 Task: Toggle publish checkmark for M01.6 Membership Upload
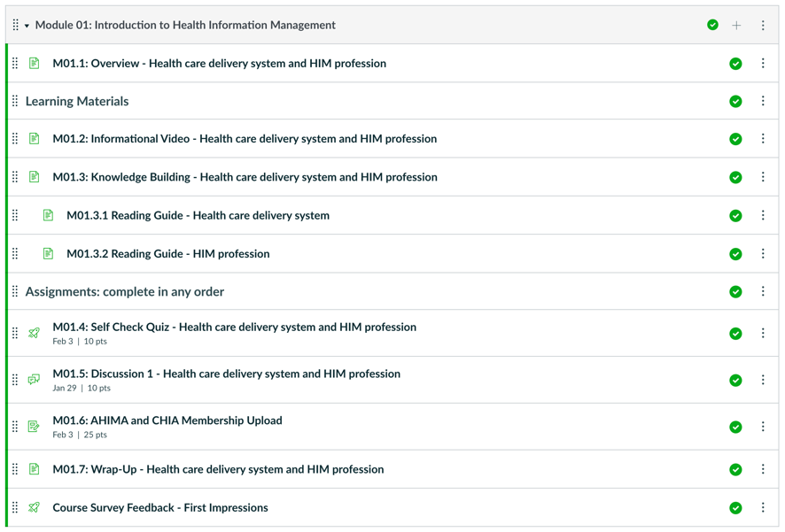(735, 427)
